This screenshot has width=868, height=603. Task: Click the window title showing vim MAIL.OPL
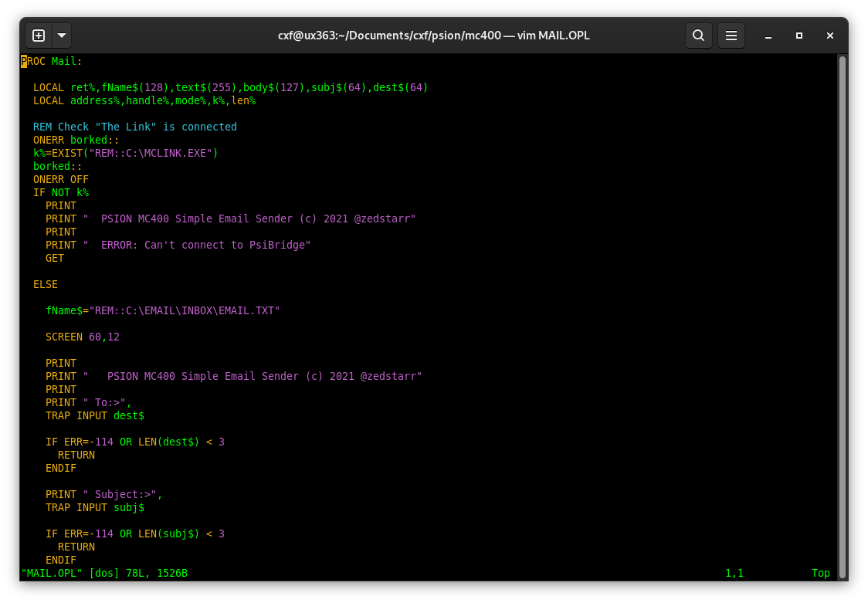point(433,36)
